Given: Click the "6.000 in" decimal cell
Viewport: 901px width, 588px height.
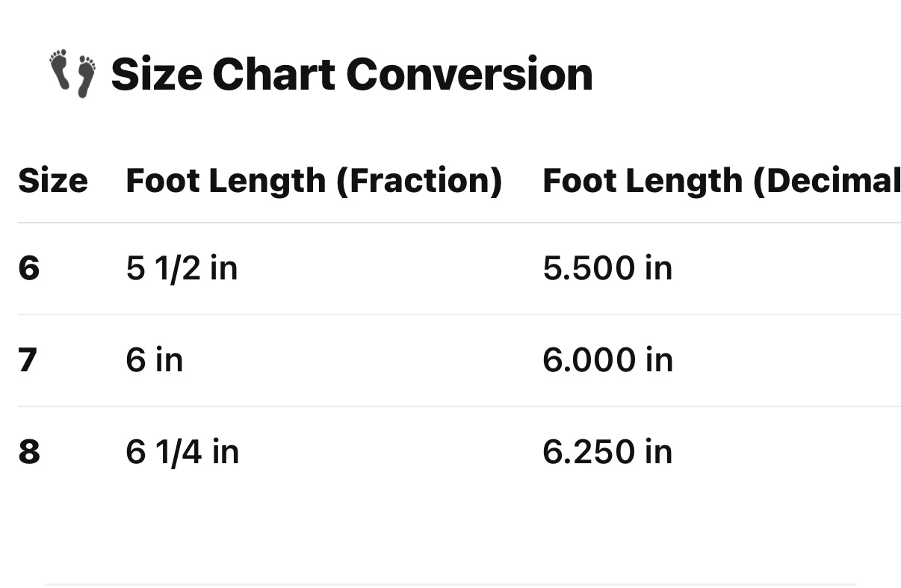Looking at the screenshot, I should click(x=607, y=360).
